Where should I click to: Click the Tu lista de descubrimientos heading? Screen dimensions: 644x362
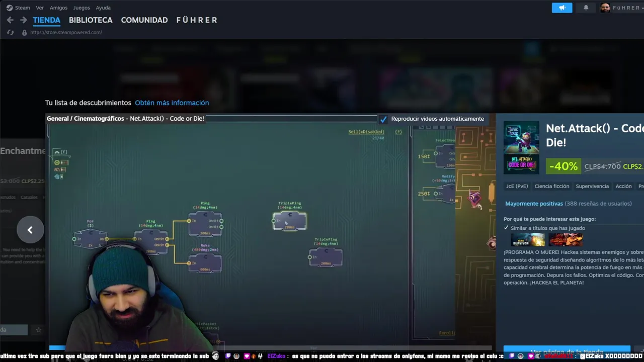(88, 103)
